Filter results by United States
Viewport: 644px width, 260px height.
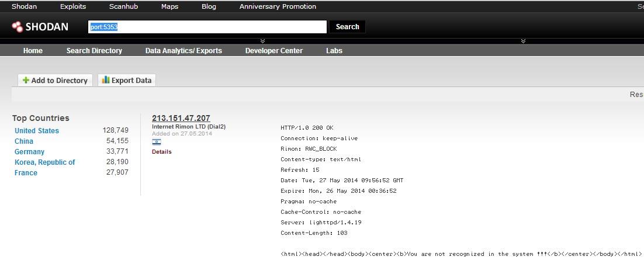click(x=37, y=131)
